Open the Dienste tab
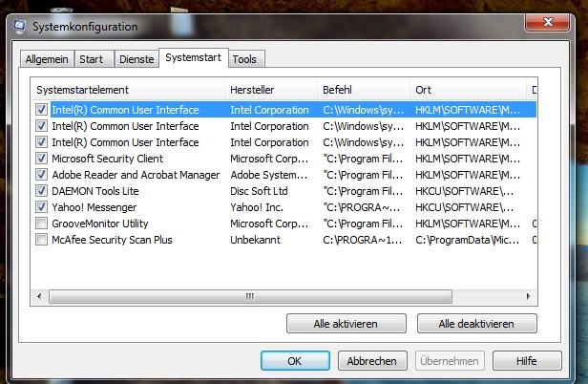This screenshot has width=588, height=384. (x=136, y=59)
